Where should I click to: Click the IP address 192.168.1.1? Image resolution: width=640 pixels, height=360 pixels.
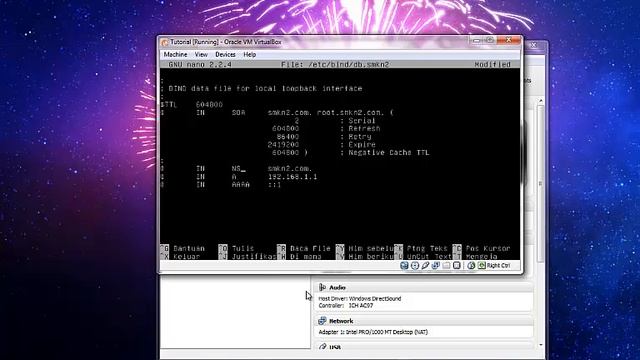pyautogui.click(x=292, y=177)
